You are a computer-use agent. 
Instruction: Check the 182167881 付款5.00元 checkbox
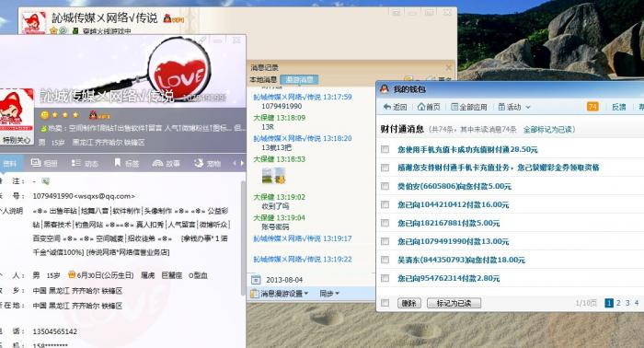click(385, 223)
